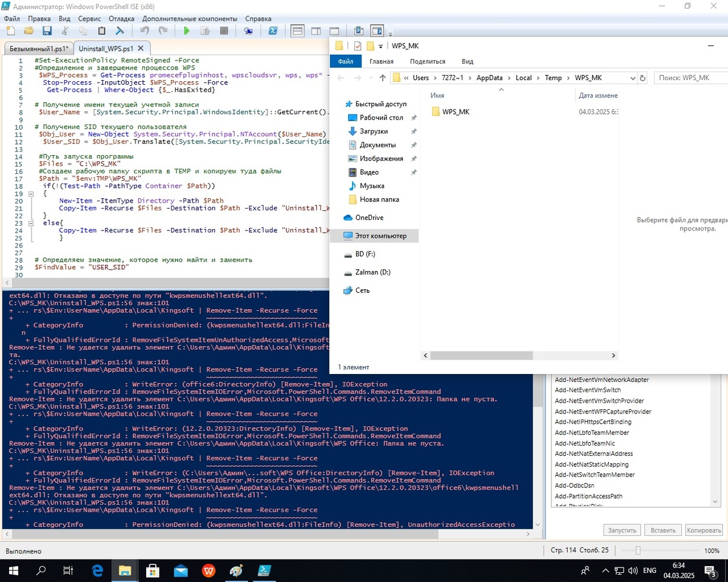Undo last edit with toolbar arrow
This screenshot has width=728, height=582.
pyautogui.click(x=144, y=30)
